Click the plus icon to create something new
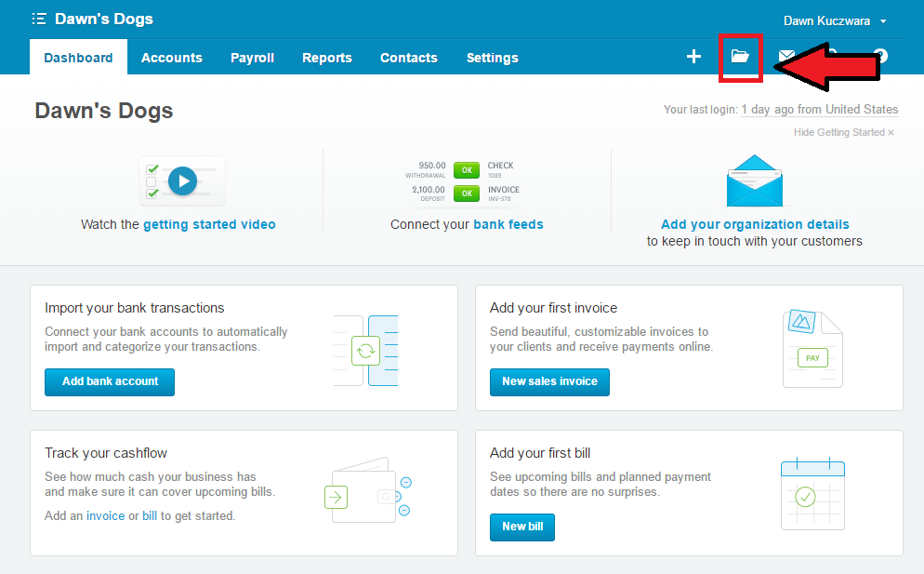 pyautogui.click(x=693, y=57)
